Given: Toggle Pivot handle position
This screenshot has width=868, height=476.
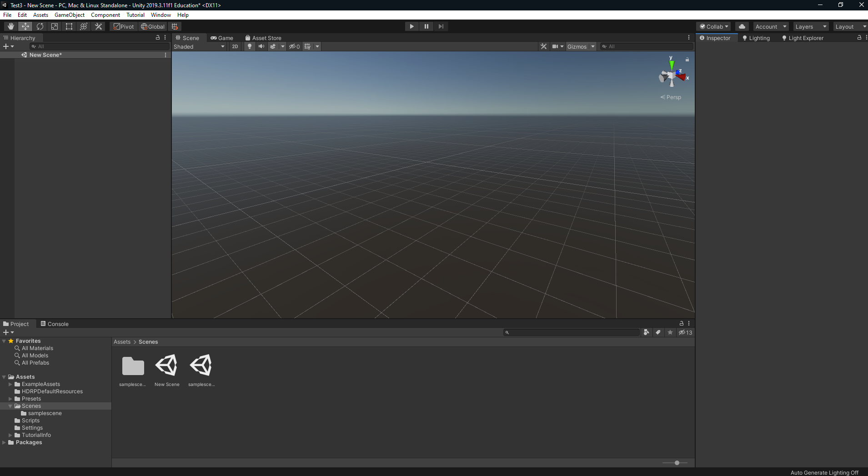Looking at the screenshot, I should (x=124, y=26).
